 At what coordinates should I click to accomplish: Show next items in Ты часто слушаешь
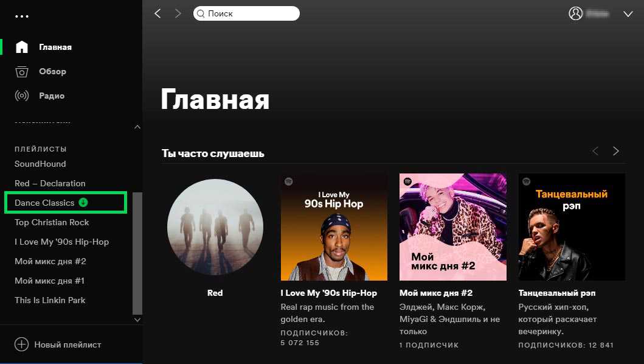(615, 151)
